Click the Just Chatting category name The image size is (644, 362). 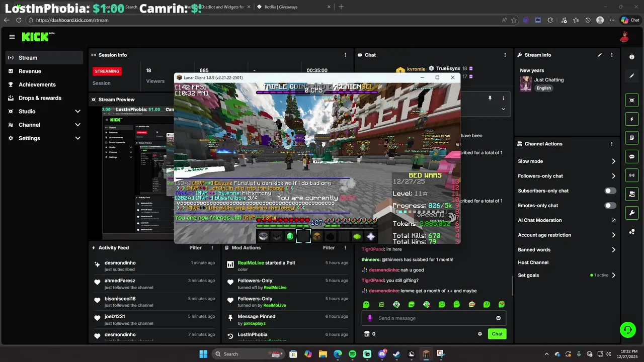(549, 80)
